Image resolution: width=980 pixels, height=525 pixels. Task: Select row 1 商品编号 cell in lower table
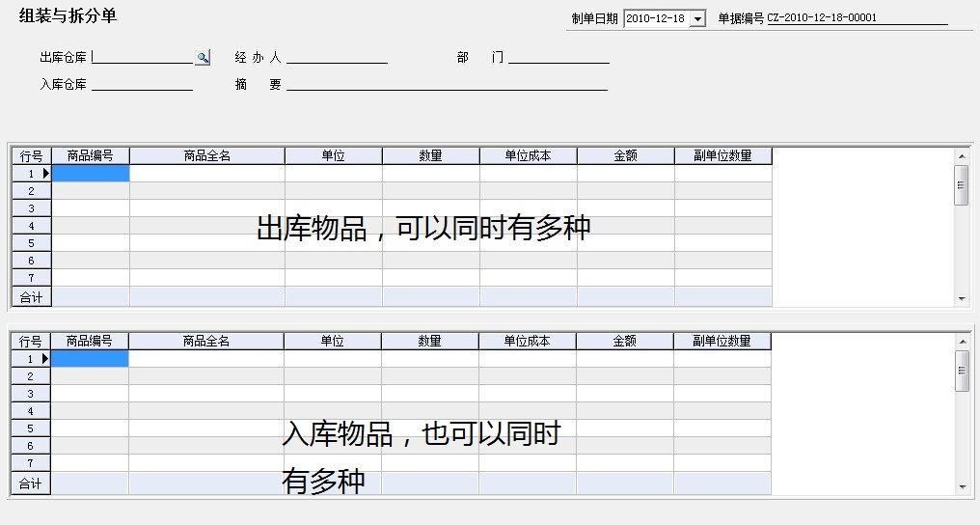coord(89,359)
